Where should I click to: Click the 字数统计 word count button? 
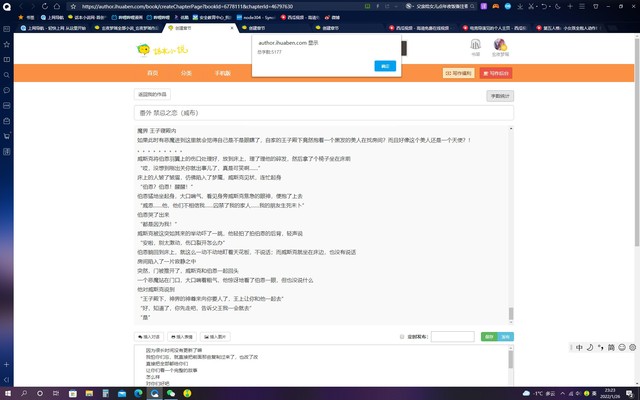(x=498, y=96)
